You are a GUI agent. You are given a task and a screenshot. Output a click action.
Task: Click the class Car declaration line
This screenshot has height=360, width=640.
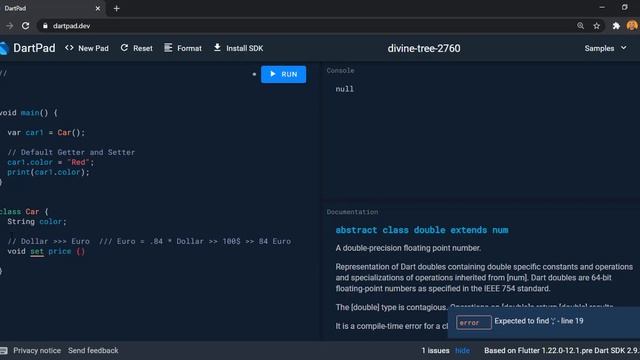24,212
